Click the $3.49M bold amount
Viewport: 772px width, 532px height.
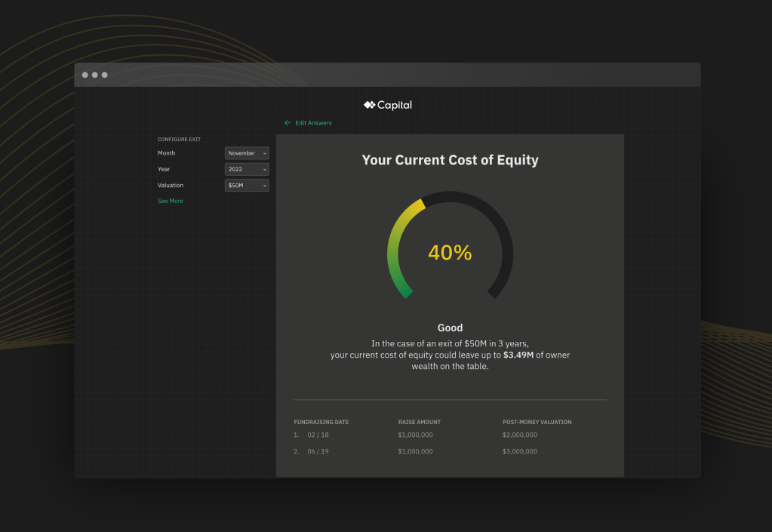click(518, 355)
